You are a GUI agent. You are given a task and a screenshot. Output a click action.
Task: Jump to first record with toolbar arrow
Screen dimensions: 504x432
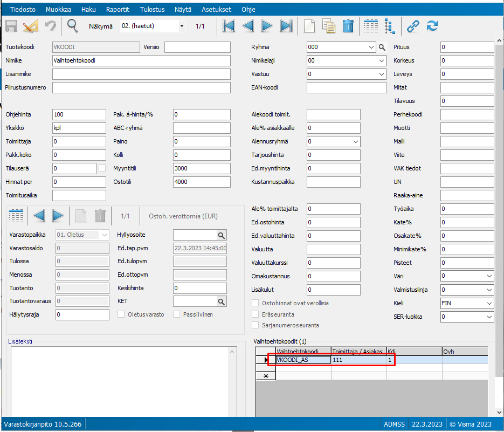pyautogui.click(x=229, y=26)
